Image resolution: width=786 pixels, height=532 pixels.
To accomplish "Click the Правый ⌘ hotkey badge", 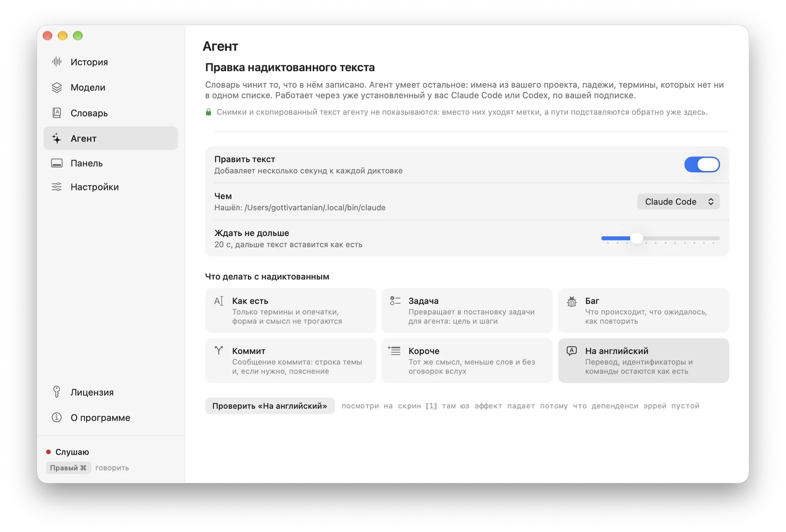I will [68, 468].
